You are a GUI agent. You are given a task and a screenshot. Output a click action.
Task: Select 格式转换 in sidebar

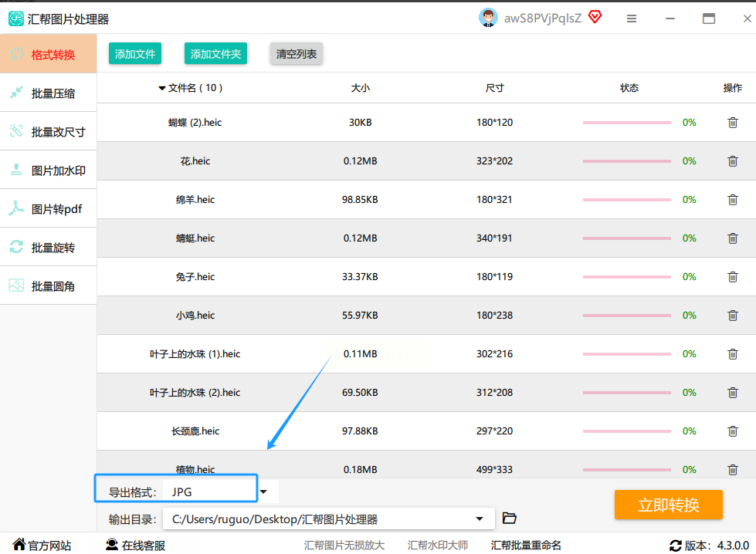[48, 54]
